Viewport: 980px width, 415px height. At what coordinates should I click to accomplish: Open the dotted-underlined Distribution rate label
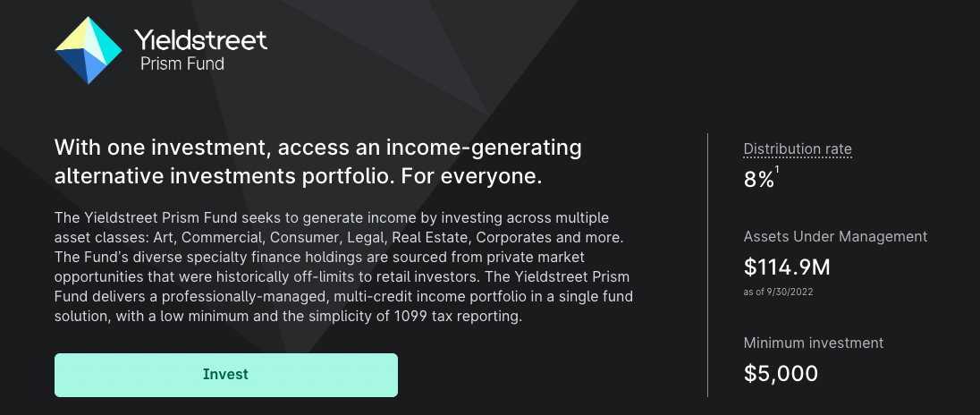pyautogui.click(x=798, y=148)
